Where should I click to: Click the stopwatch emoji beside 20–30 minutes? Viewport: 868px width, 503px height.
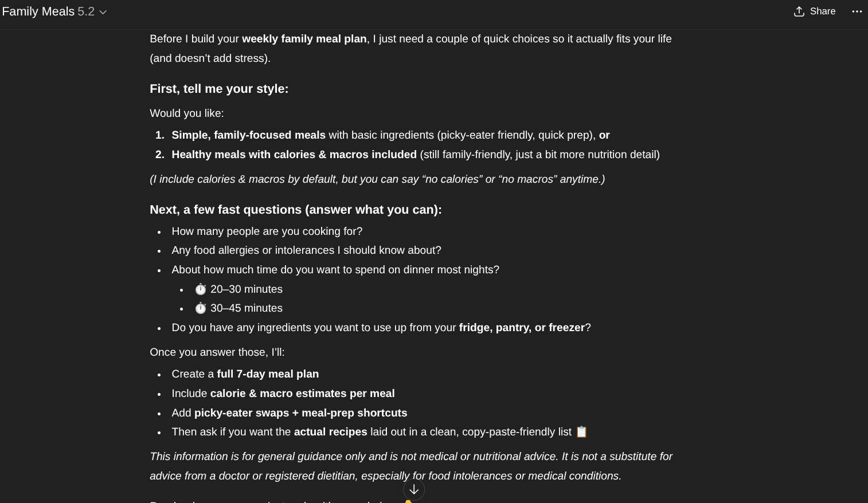pyautogui.click(x=200, y=289)
